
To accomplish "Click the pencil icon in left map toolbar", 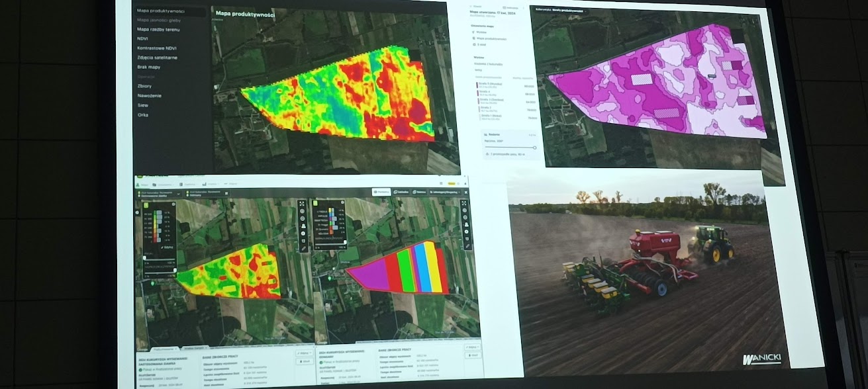I will point(303,248).
